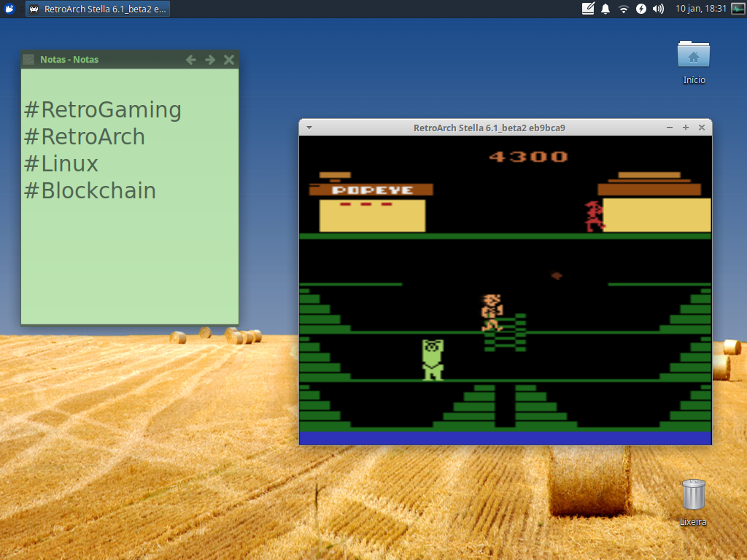This screenshot has width=747, height=560.
Task: Open notifications bell icon
Action: 605,9
